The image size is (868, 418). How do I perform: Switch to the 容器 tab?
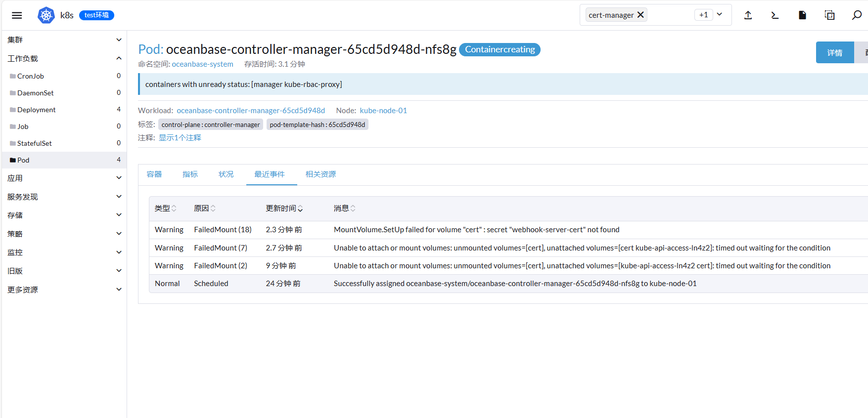[x=154, y=174]
